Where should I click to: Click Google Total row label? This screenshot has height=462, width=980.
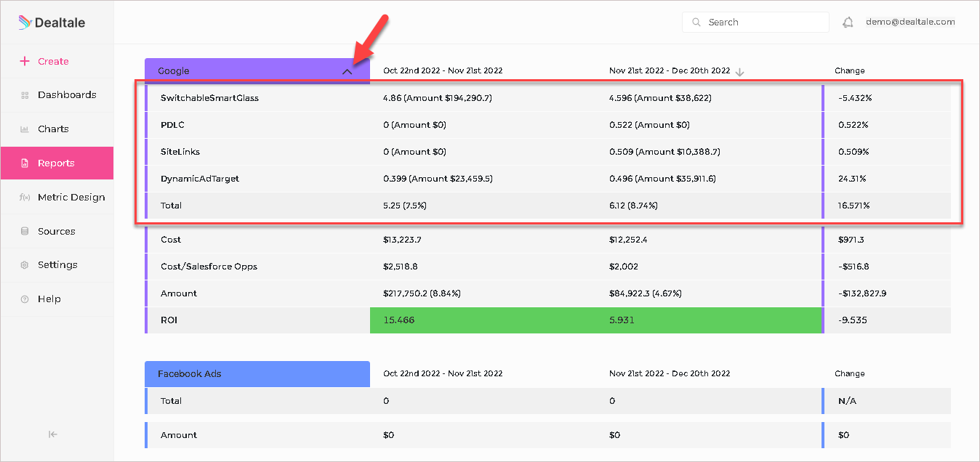click(171, 206)
